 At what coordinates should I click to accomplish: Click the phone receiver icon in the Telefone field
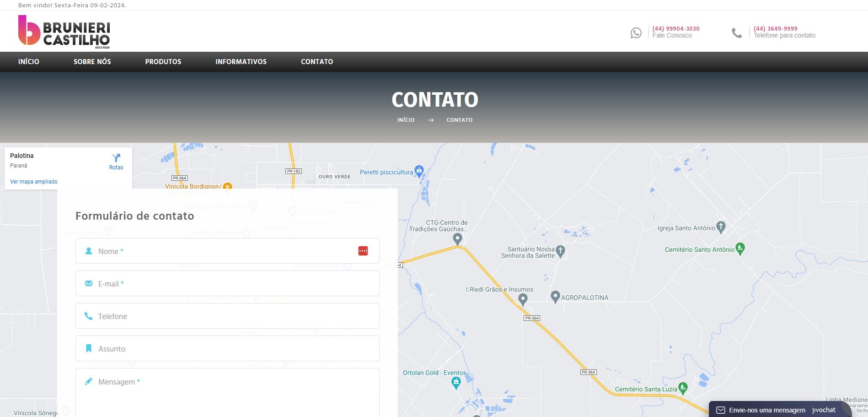[x=88, y=316]
